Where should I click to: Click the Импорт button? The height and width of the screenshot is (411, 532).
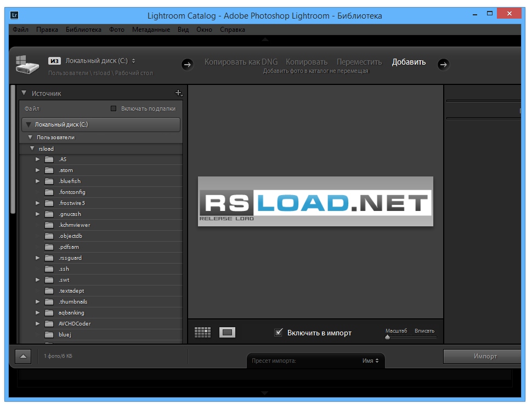tap(482, 356)
